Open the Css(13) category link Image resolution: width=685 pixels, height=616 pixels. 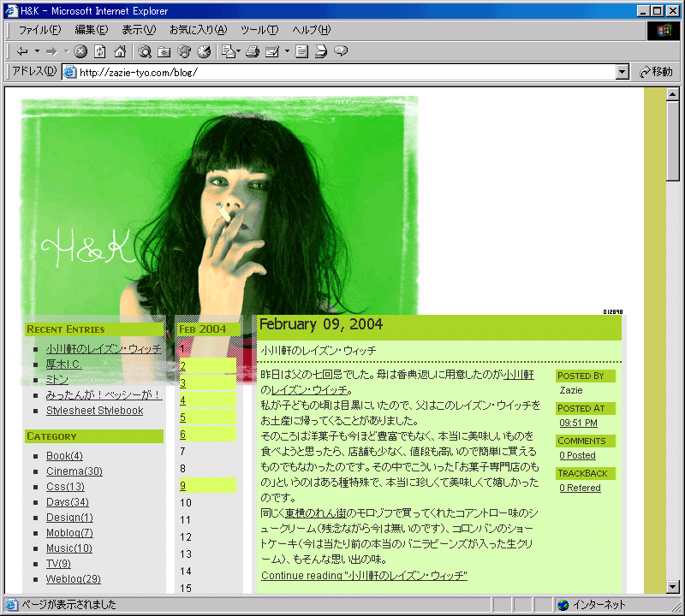(x=65, y=487)
